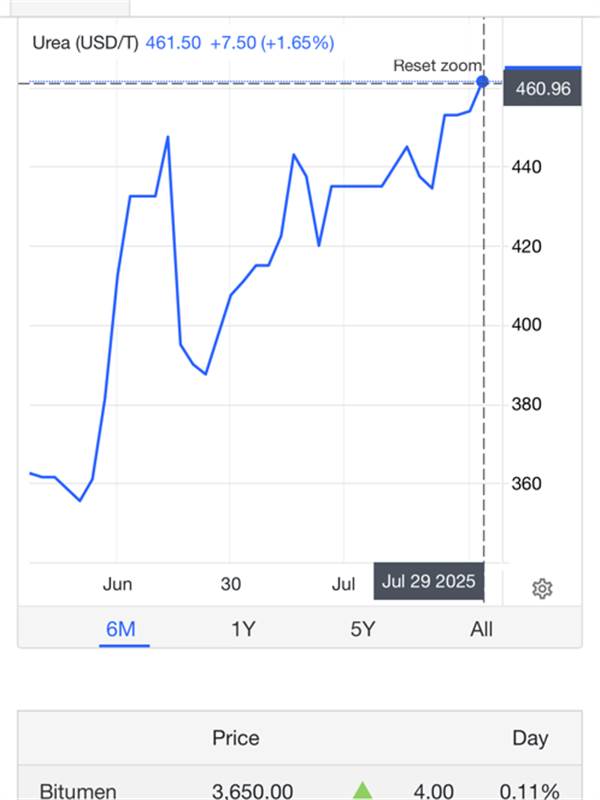Select the 6M time range tab

[121, 629]
